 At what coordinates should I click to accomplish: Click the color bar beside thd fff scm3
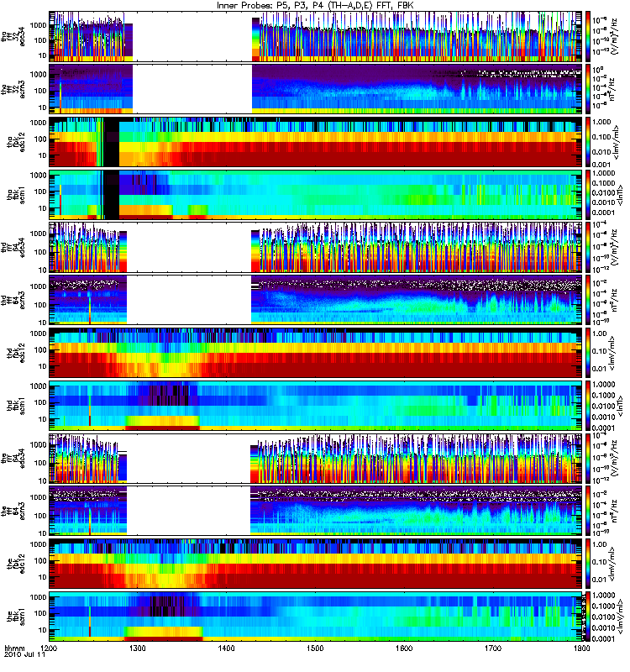pyautogui.click(x=588, y=300)
